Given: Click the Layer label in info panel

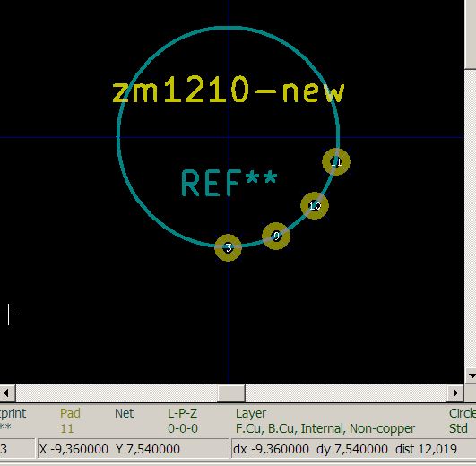Looking at the screenshot, I should tap(251, 413).
